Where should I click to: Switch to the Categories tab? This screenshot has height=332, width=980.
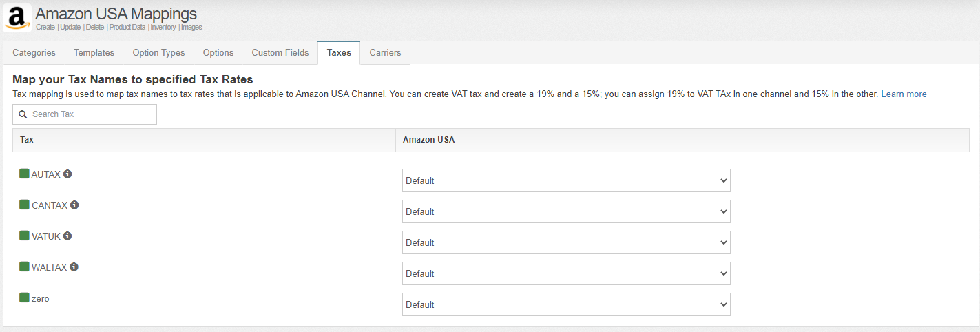tap(34, 53)
